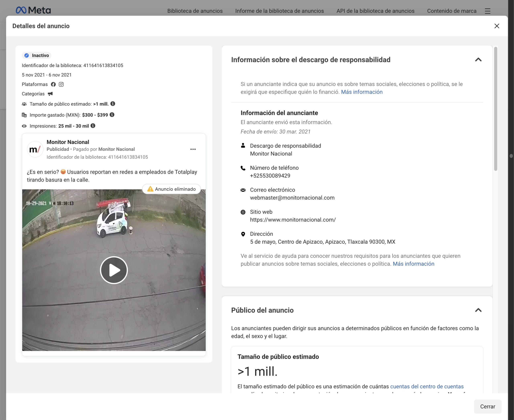Image resolution: width=514 pixels, height=420 pixels.
Task: Click the date range 5 nov 2021 - 6 nov 2021
Action: [47, 75]
